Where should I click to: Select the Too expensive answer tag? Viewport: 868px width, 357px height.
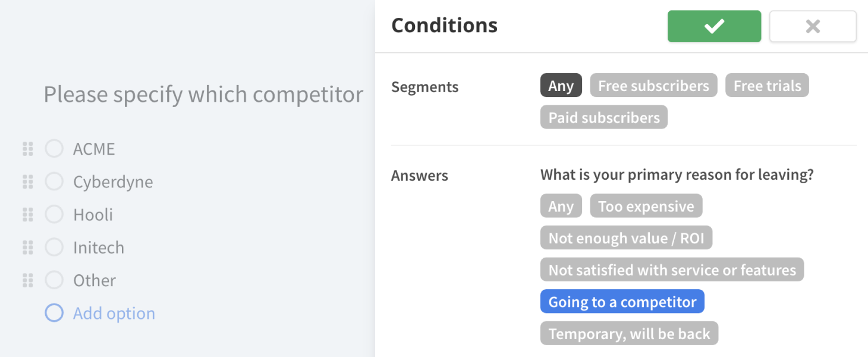point(646,206)
